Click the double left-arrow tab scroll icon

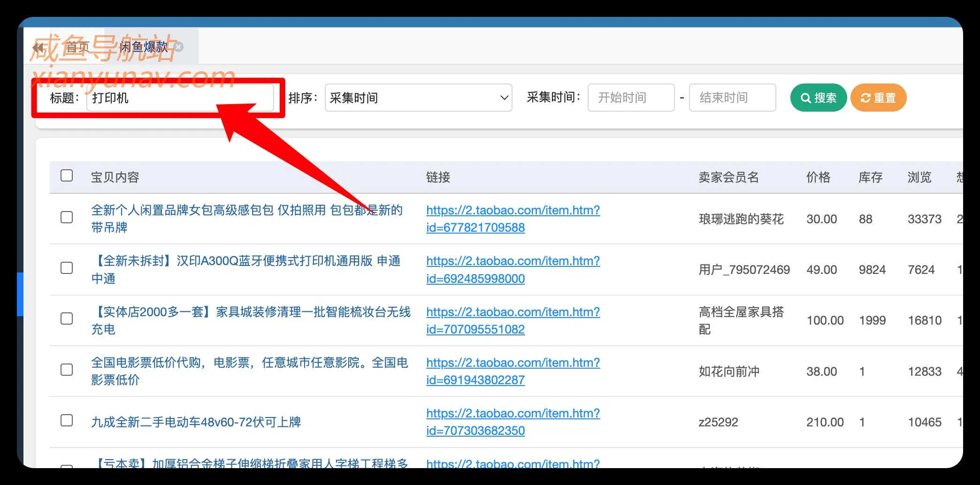38,47
